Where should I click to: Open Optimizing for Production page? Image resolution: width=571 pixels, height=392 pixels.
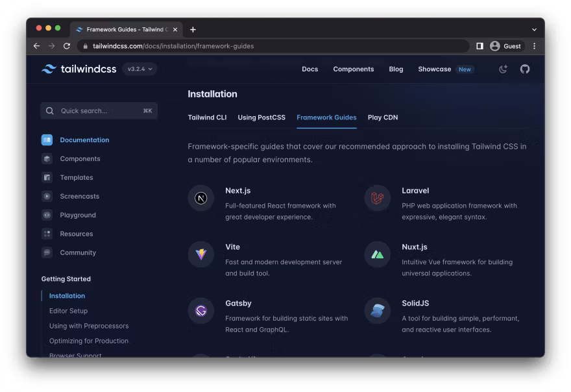[x=89, y=341]
